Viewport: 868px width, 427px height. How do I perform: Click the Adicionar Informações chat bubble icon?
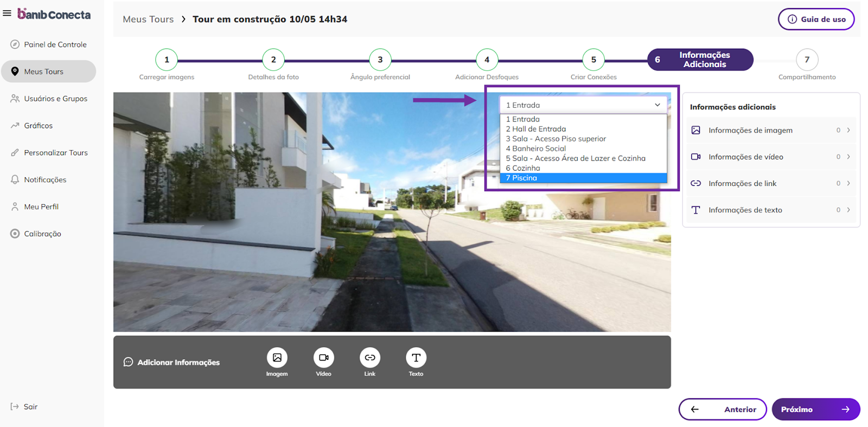tap(128, 362)
